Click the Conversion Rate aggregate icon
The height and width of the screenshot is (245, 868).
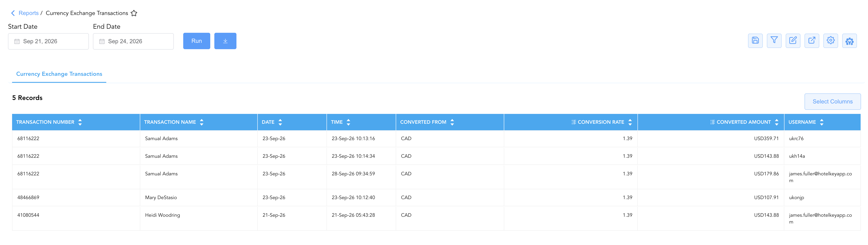pos(573,122)
